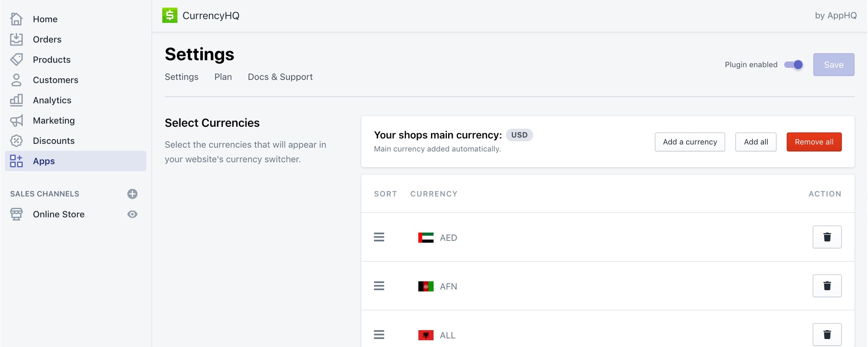View Online Store with eye icon
Screen dimensions: 868x347
(x=132, y=214)
